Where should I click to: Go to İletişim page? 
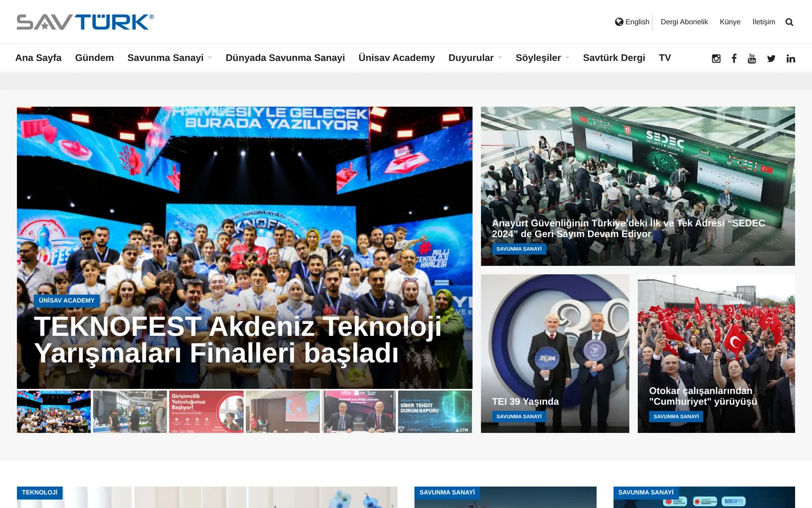click(x=764, y=22)
